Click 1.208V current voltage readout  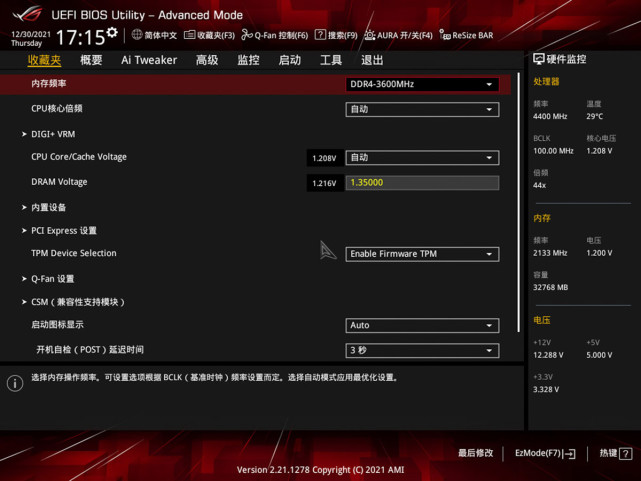tap(325, 158)
